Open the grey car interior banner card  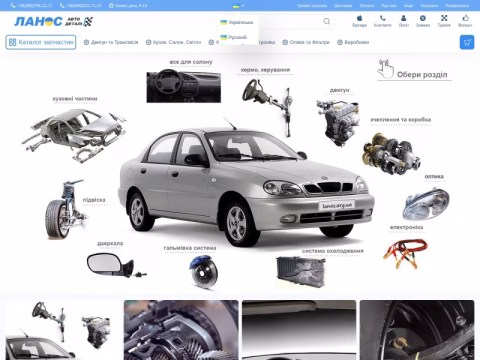pyautogui.click(x=299, y=330)
